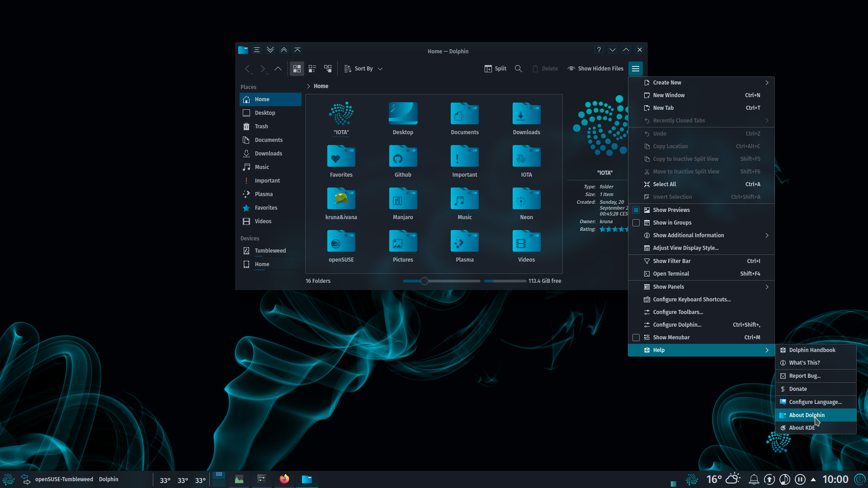Click the clock showing 10:00
This screenshot has width=868, height=488.
(835, 479)
